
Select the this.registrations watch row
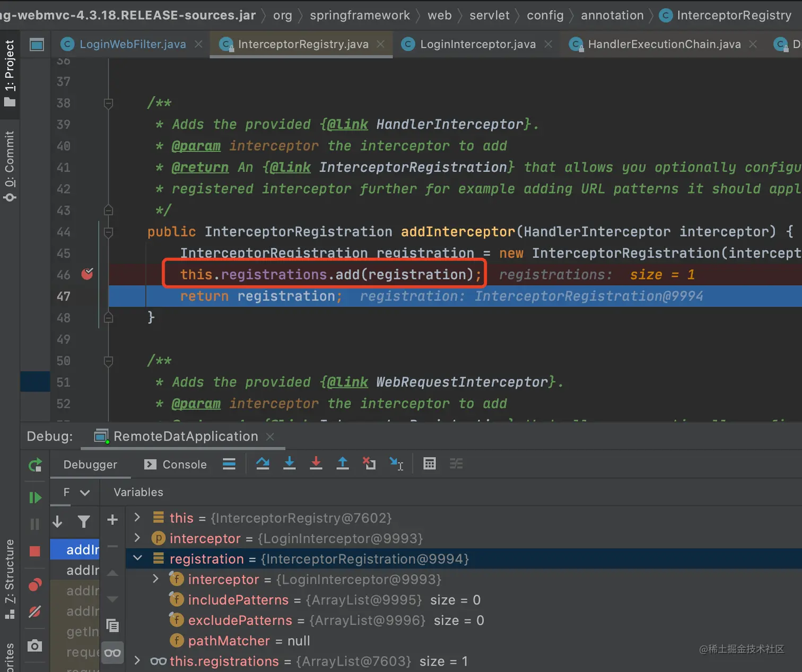coord(224,661)
